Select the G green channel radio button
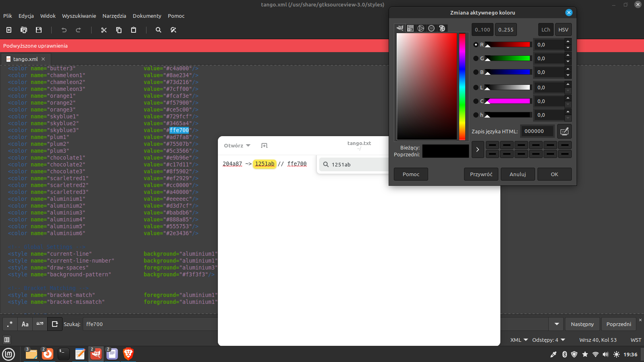 [476, 59]
